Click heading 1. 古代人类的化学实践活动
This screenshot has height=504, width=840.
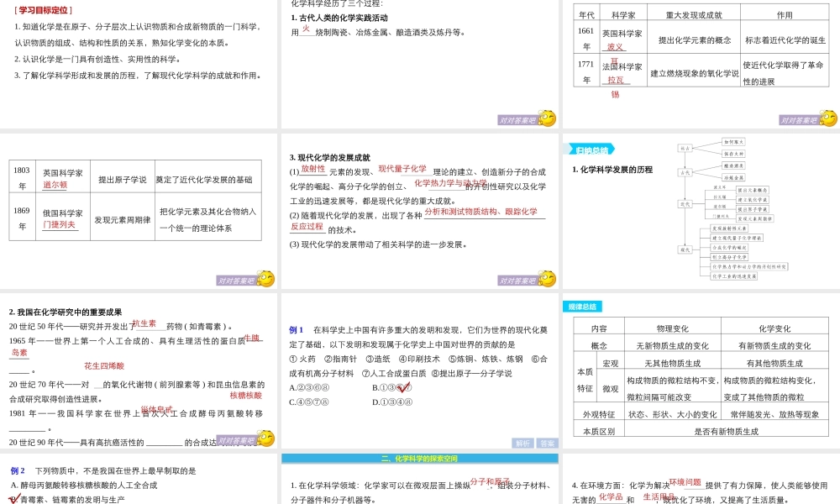(x=339, y=18)
